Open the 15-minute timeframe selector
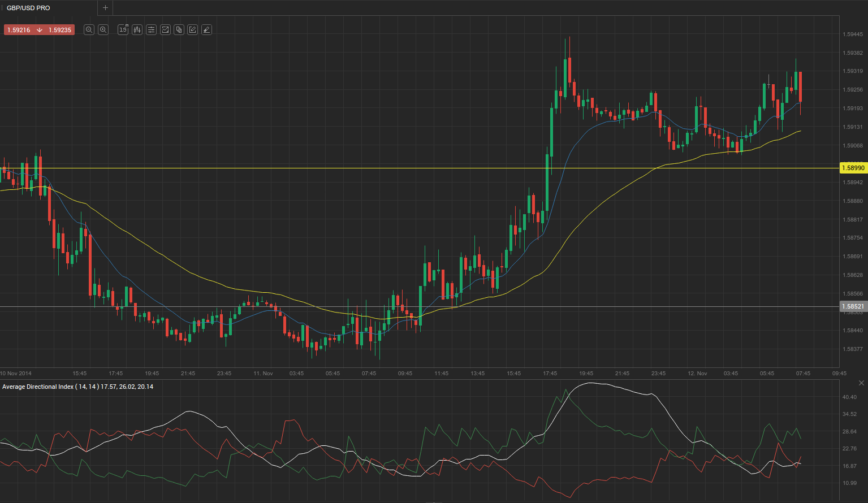 pyautogui.click(x=123, y=30)
